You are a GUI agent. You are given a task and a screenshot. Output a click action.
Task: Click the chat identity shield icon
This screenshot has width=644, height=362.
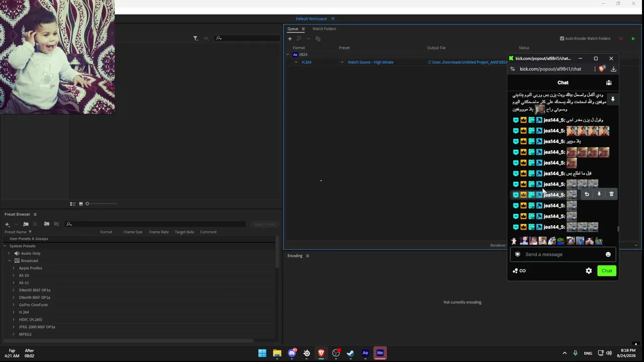click(517, 254)
